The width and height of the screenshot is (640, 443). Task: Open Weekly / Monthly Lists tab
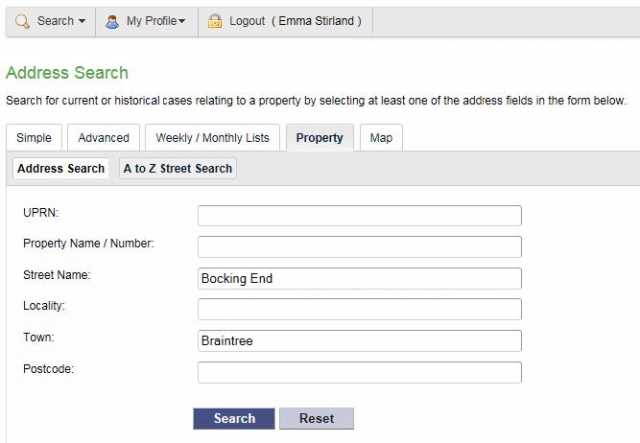tap(212, 138)
